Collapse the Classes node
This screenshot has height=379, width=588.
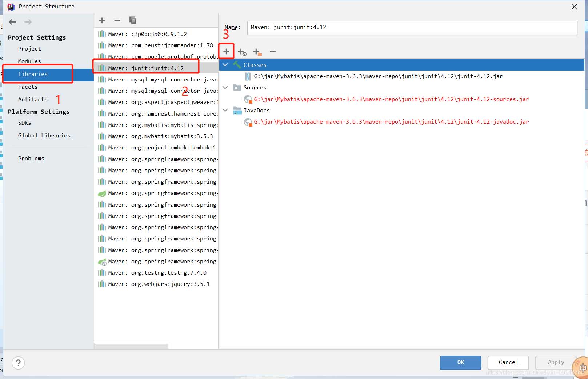[225, 65]
